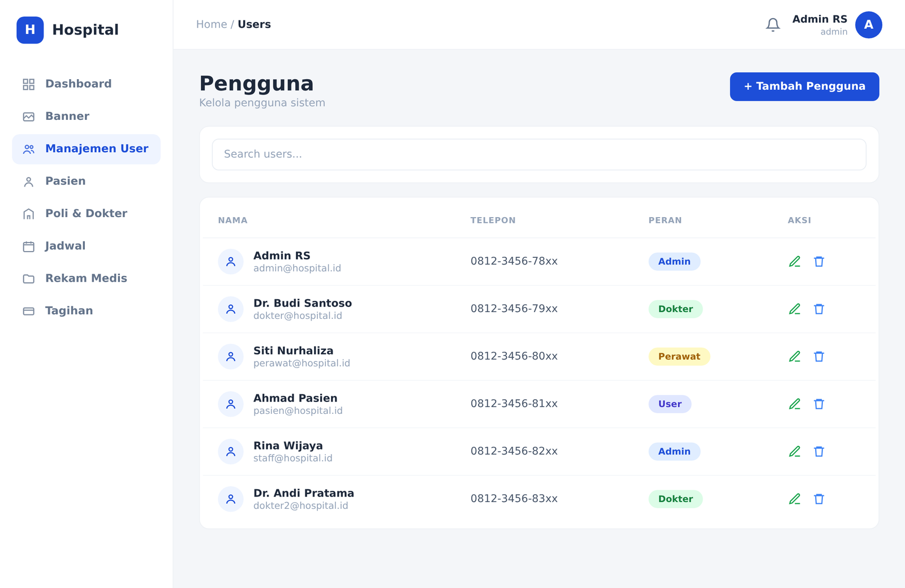Click the avatar icon beside Rina Wijaya
Image resolution: width=905 pixels, height=588 pixels.
coord(231,452)
